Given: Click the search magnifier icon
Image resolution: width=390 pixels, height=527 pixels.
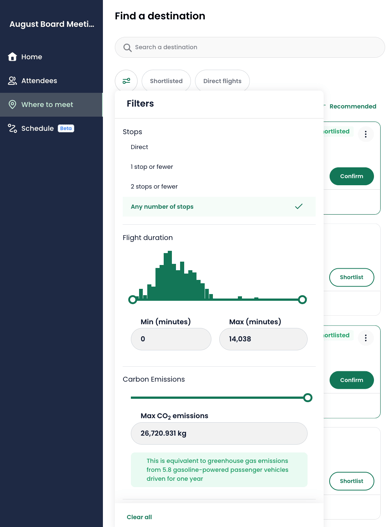Looking at the screenshot, I should (x=127, y=47).
